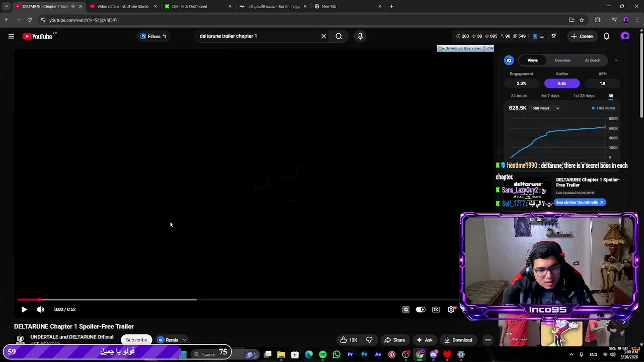Play the video
644x362 pixels.
tap(24, 310)
